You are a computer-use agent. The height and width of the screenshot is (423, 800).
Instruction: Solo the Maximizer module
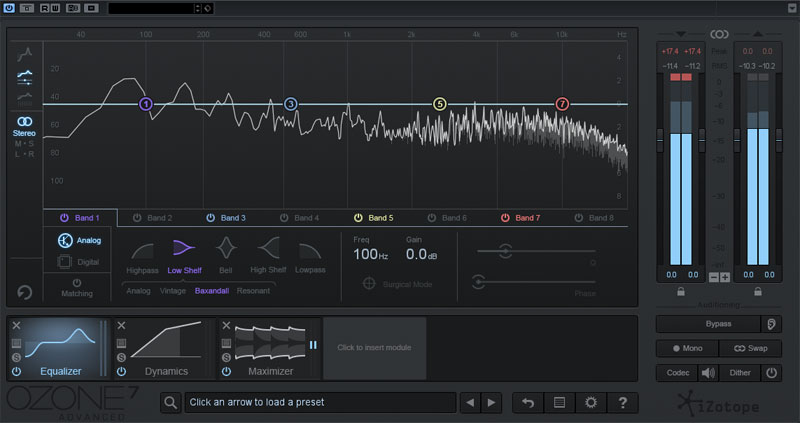tap(227, 357)
